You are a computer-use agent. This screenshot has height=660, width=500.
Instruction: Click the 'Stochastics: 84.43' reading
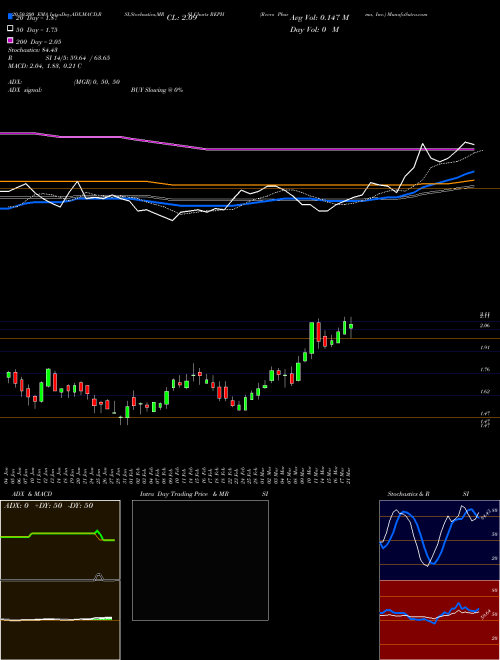click(x=32, y=50)
